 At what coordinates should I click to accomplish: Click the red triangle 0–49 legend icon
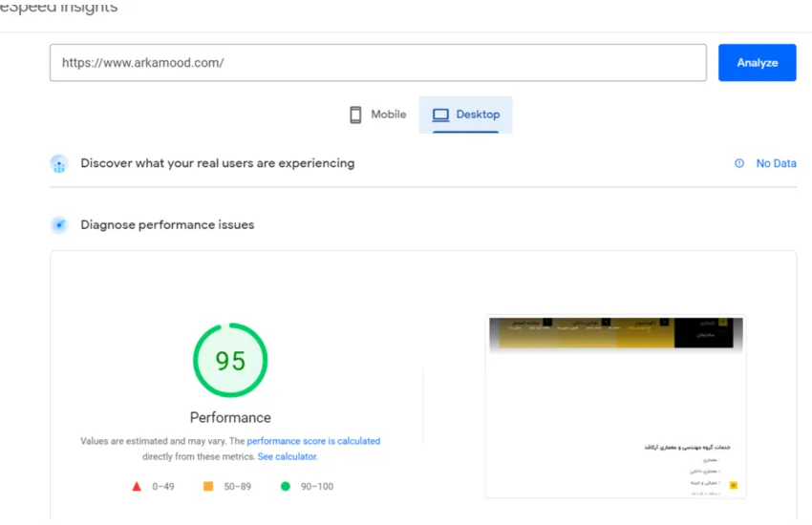[x=137, y=487]
